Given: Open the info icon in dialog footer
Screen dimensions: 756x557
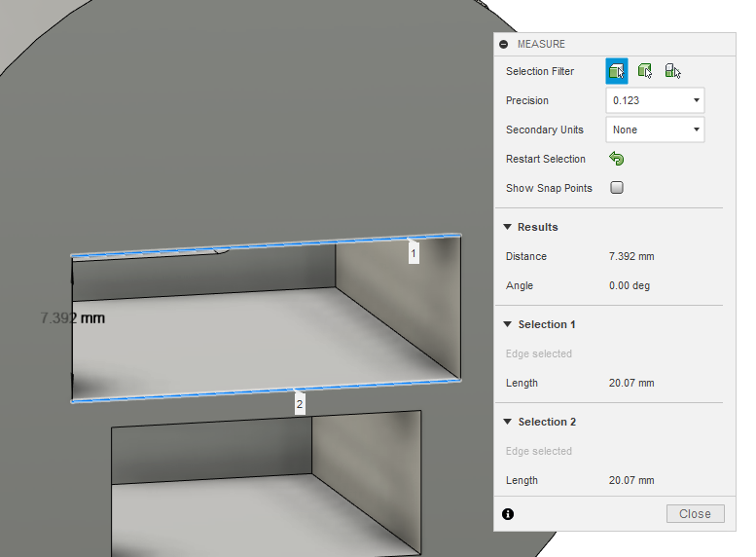Looking at the screenshot, I should pos(508,514).
